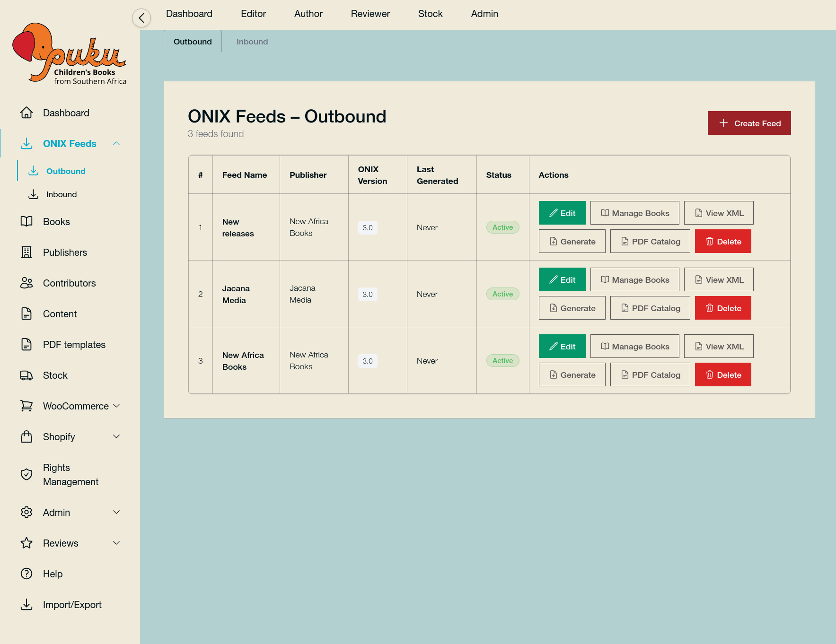Screen dimensions: 836x644
Task: Click the Rights Management shield icon
Action: click(26, 474)
